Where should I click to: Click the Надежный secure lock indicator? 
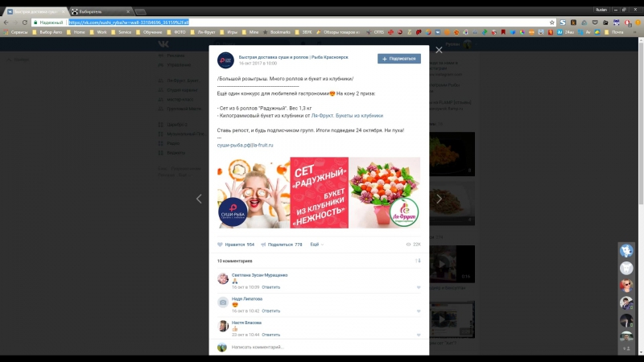pos(48,23)
